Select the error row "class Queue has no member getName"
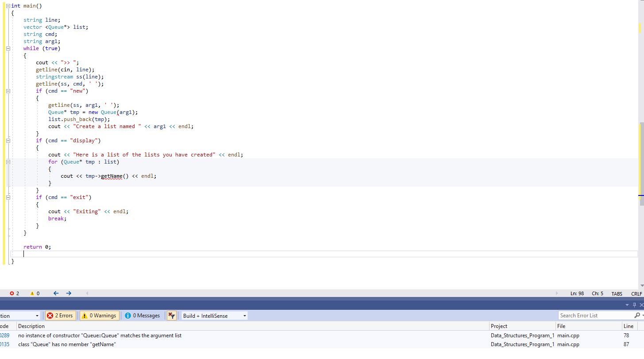644x359 pixels. pos(177,344)
